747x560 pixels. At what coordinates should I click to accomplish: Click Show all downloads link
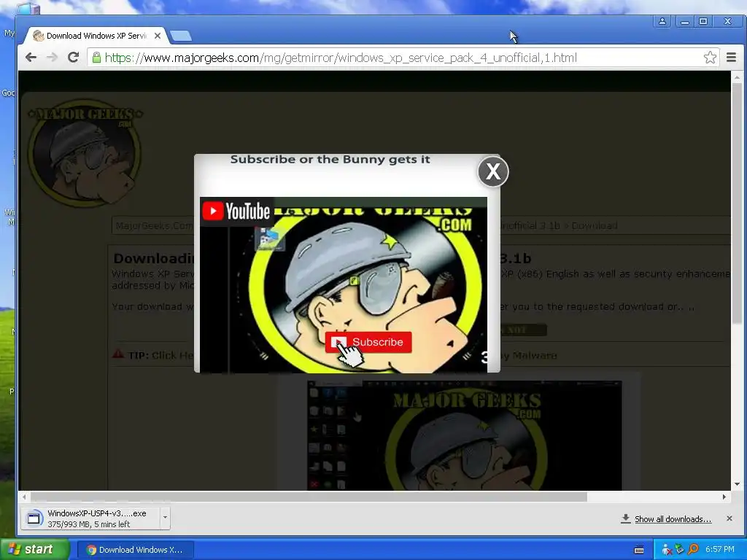point(673,519)
